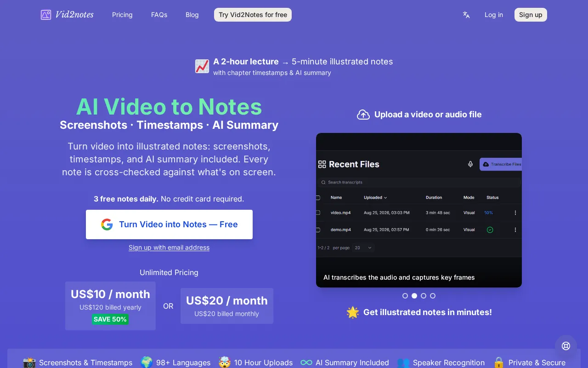Click the red chart lecture icon
588x368 pixels.
[202, 66]
